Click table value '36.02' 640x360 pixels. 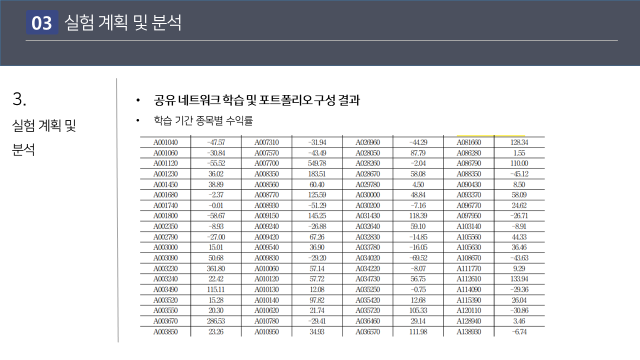(x=216, y=174)
